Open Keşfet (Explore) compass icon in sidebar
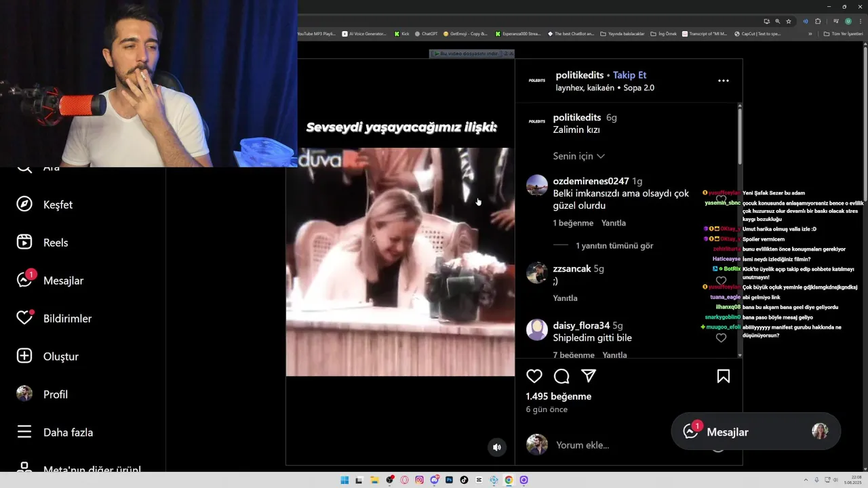868x488 pixels. pyautogui.click(x=24, y=205)
